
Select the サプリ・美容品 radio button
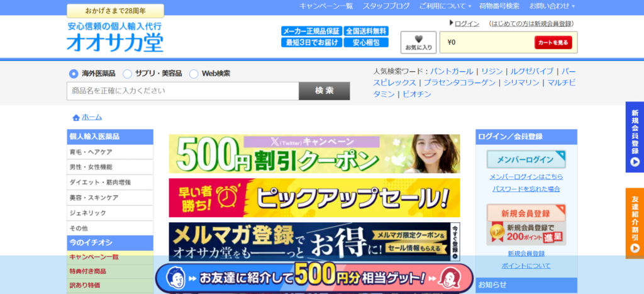[x=127, y=74]
